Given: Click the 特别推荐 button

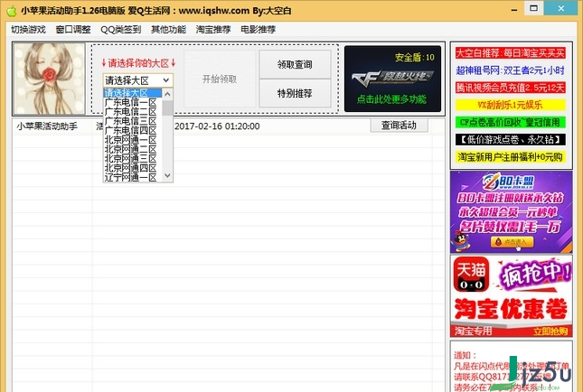Looking at the screenshot, I should point(295,93).
